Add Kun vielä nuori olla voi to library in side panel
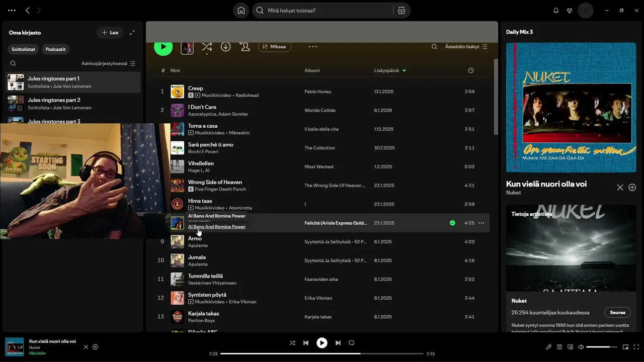 tap(632, 188)
